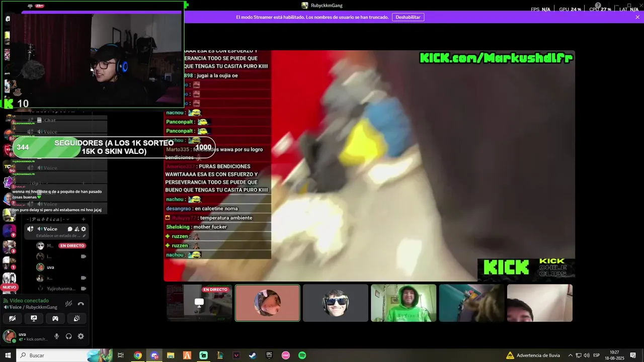The width and height of the screenshot is (644, 362).
Task: Click the Buscar taskbar search box
Action: click(x=65, y=355)
